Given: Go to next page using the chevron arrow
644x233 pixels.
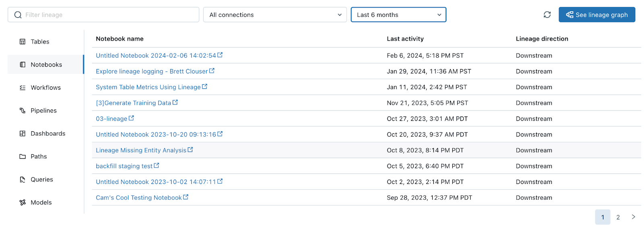Looking at the screenshot, I should [634, 217].
